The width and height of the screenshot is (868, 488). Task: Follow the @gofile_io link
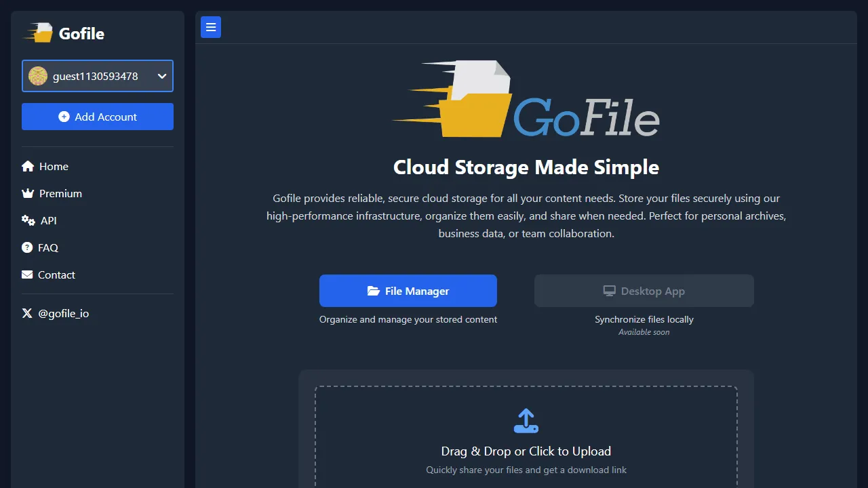[64, 313]
